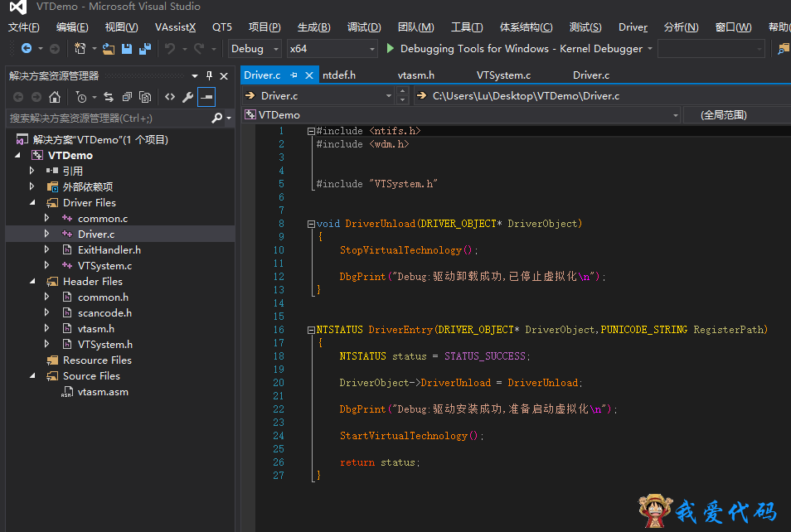The height and width of the screenshot is (532, 791).
Task: Switch to the ntdef.h tab
Action: pos(339,75)
